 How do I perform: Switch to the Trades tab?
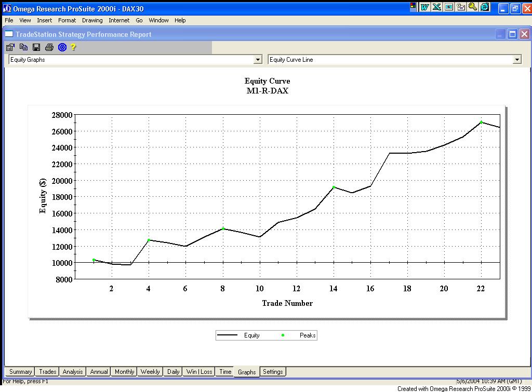pos(47,372)
